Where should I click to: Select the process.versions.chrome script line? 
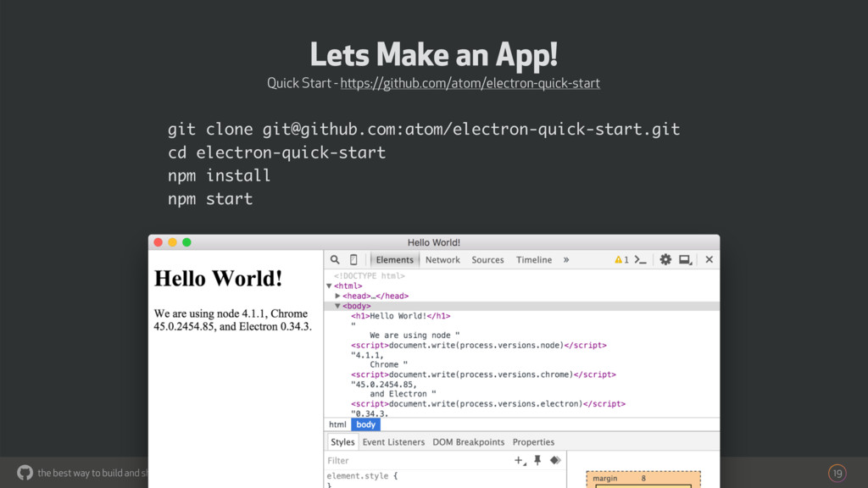click(x=483, y=374)
